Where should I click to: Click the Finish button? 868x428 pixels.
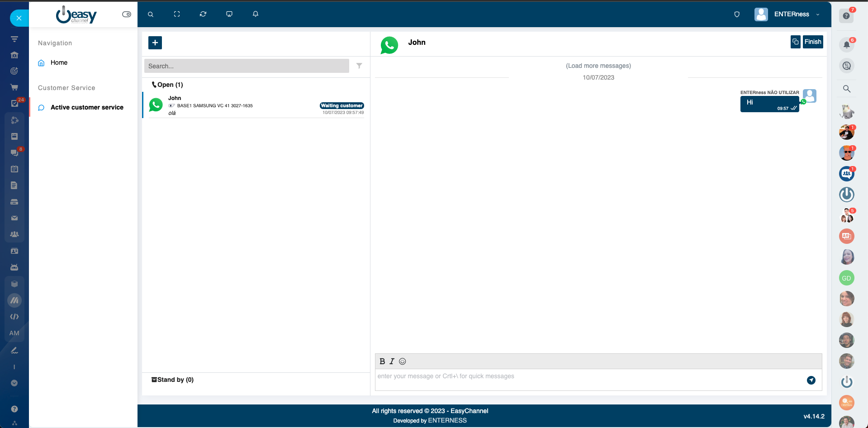[x=812, y=42]
